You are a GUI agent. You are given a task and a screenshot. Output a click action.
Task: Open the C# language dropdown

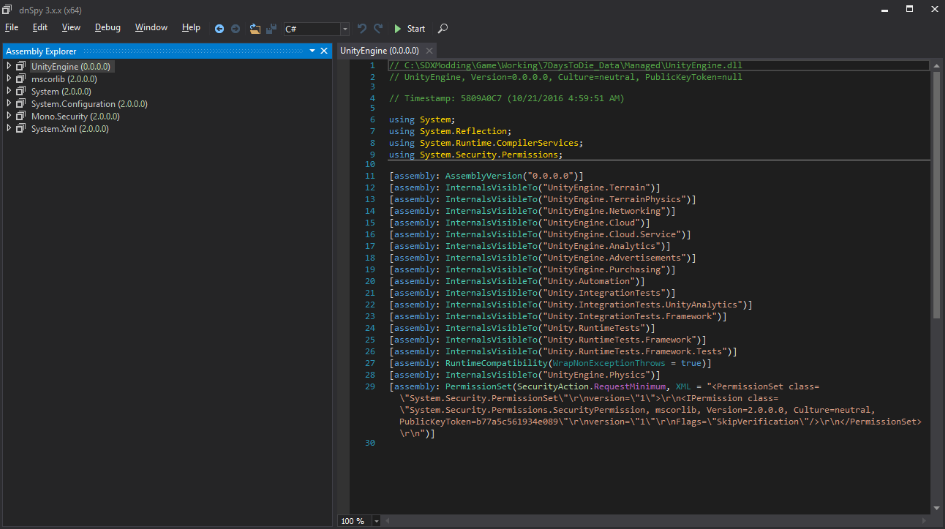coord(345,29)
